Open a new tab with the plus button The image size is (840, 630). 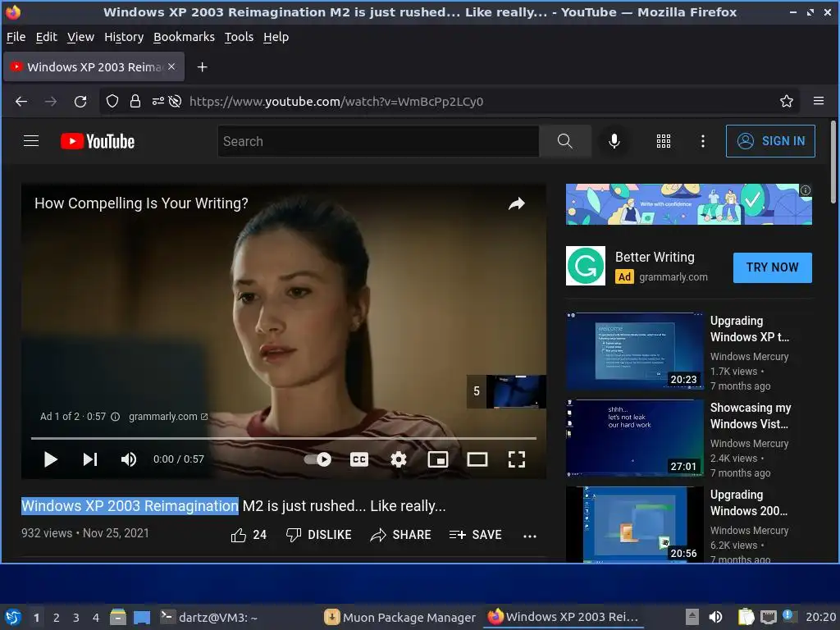point(202,67)
